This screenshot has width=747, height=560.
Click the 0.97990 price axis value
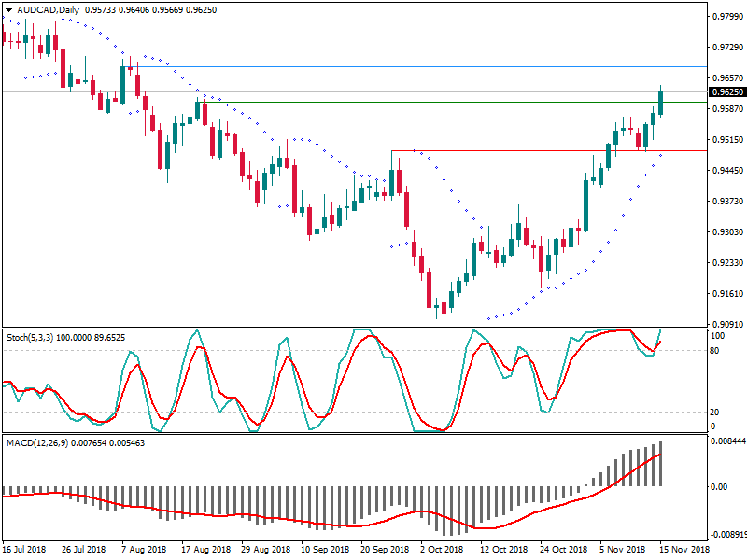(x=728, y=17)
